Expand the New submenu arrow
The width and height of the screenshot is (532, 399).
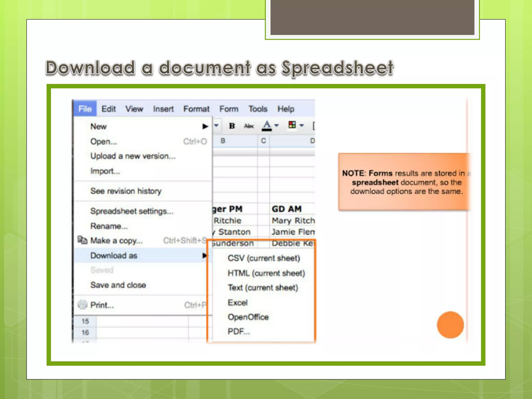point(205,127)
